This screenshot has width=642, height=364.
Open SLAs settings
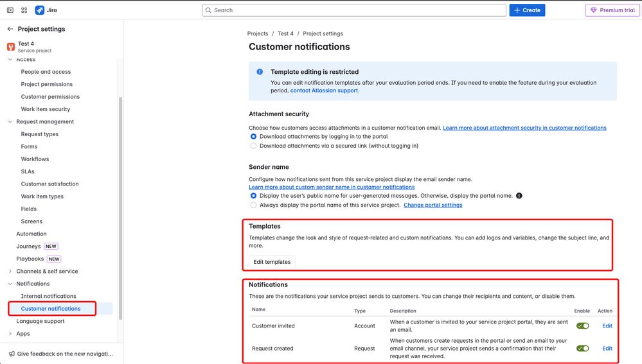click(28, 171)
